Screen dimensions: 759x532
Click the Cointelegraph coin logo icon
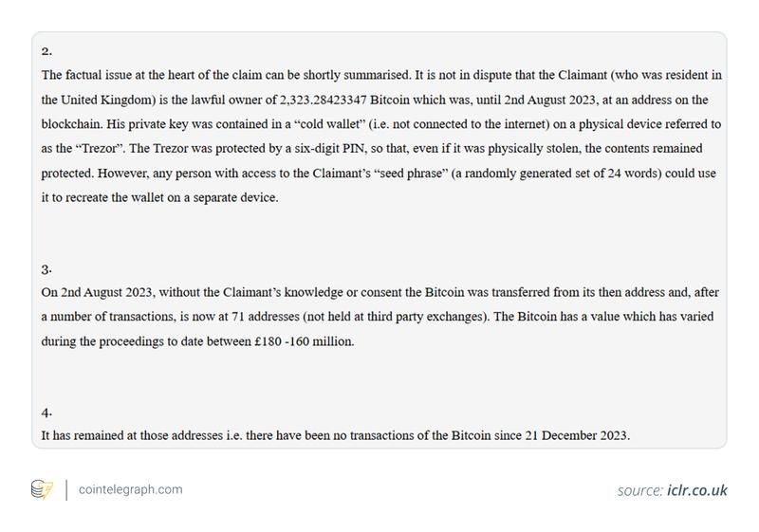click(43, 489)
